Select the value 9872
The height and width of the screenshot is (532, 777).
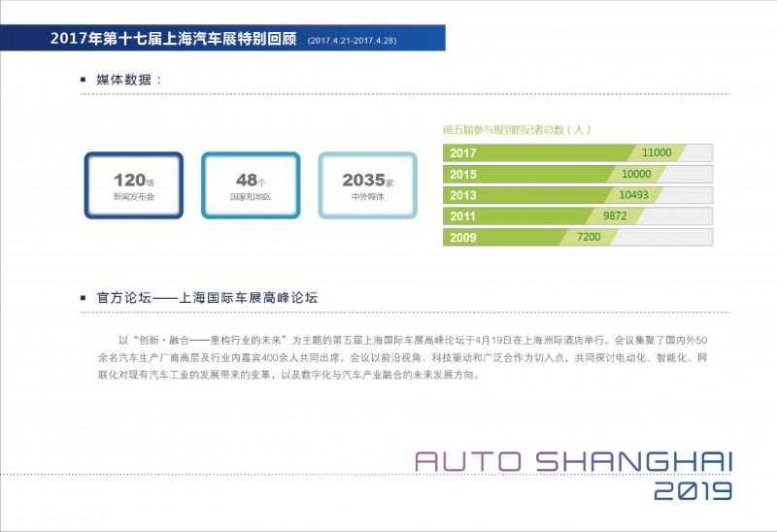click(x=615, y=216)
